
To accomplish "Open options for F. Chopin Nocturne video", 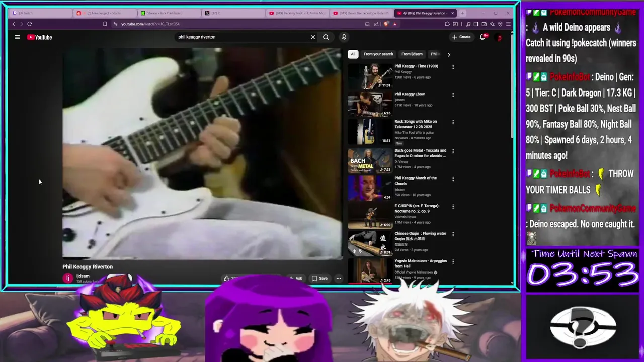I will pyautogui.click(x=453, y=207).
